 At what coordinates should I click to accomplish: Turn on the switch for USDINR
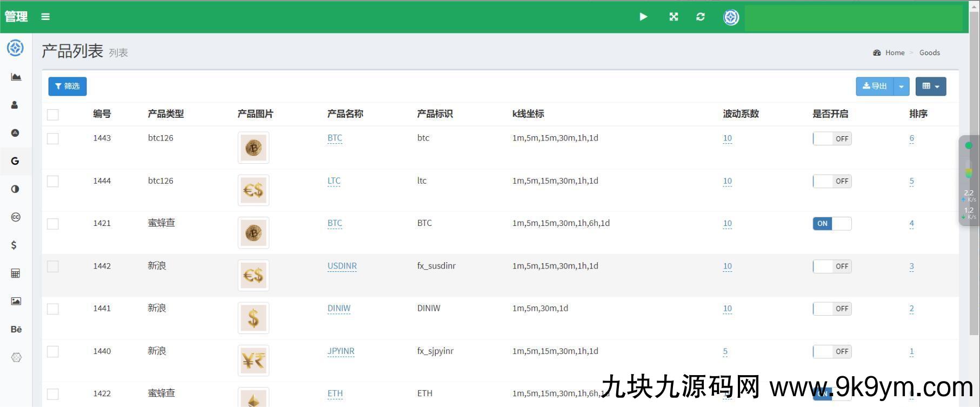click(x=832, y=266)
